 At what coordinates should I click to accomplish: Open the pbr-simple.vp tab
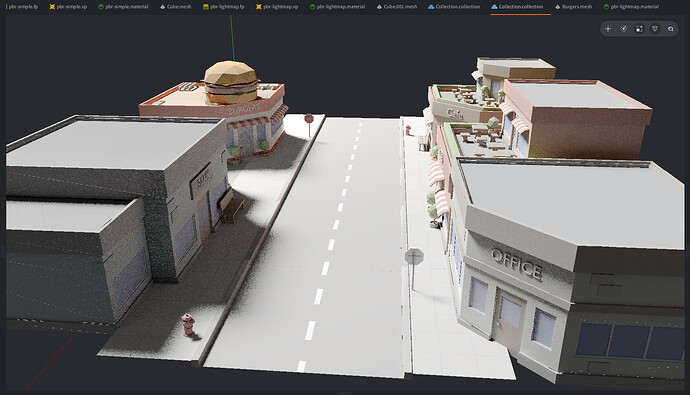(68, 7)
